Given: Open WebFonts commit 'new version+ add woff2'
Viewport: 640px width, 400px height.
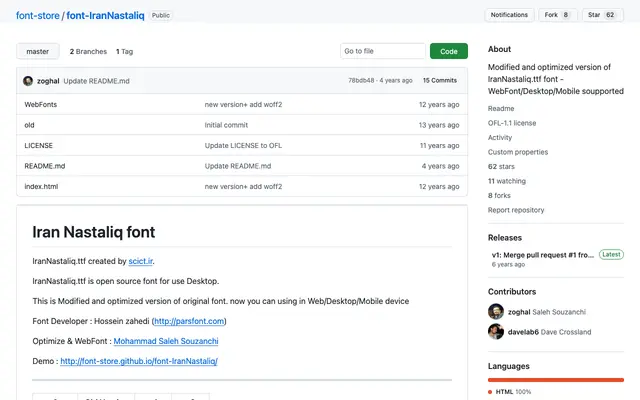Looking at the screenshot, I should click(243, 104).
